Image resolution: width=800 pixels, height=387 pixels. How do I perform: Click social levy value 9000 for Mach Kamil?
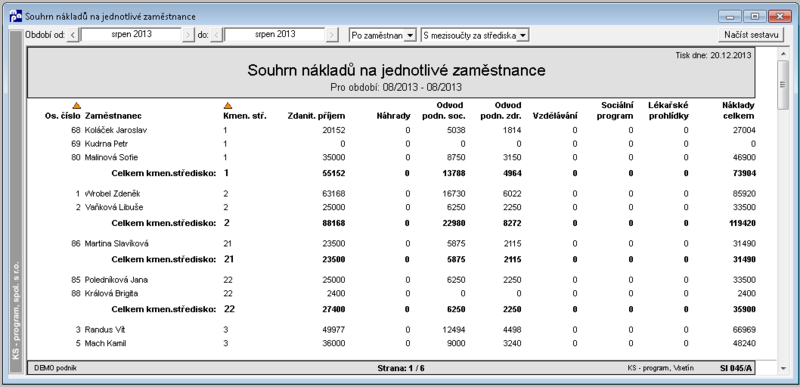click(x=455, y=344)
